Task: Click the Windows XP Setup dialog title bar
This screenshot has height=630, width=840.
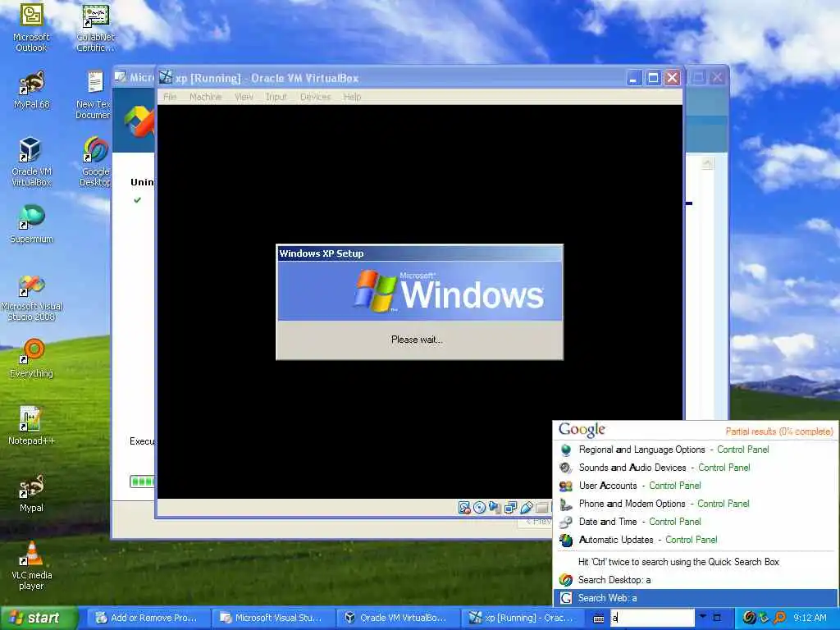Action: [x=419, y=253]
